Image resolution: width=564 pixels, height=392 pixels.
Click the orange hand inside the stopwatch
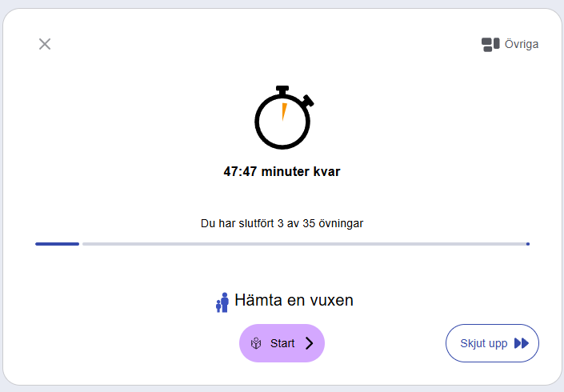tap(283, 111)
